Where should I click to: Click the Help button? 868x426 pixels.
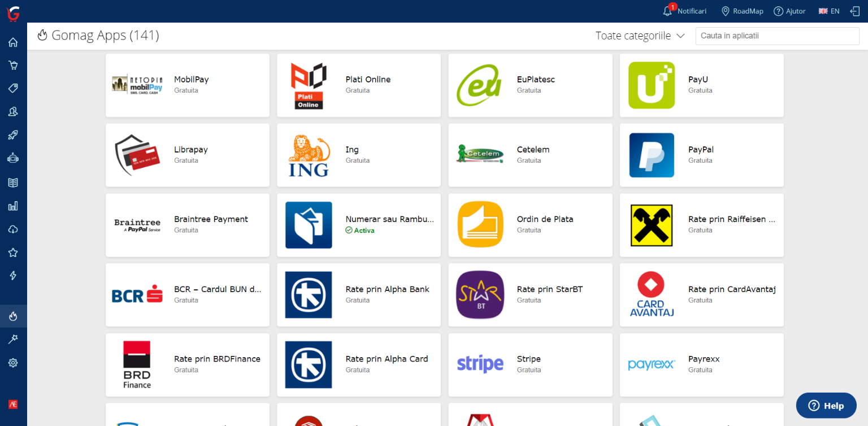click(826, 406)
